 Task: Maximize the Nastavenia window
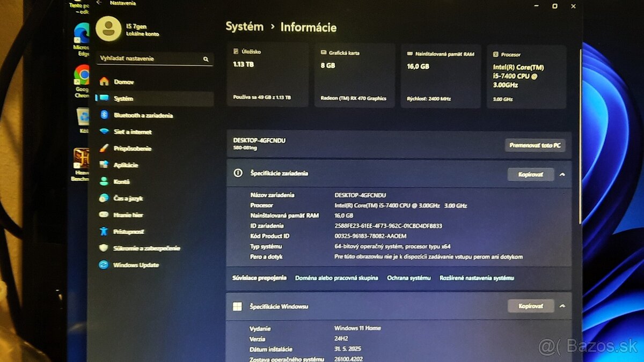pos(555,6)
